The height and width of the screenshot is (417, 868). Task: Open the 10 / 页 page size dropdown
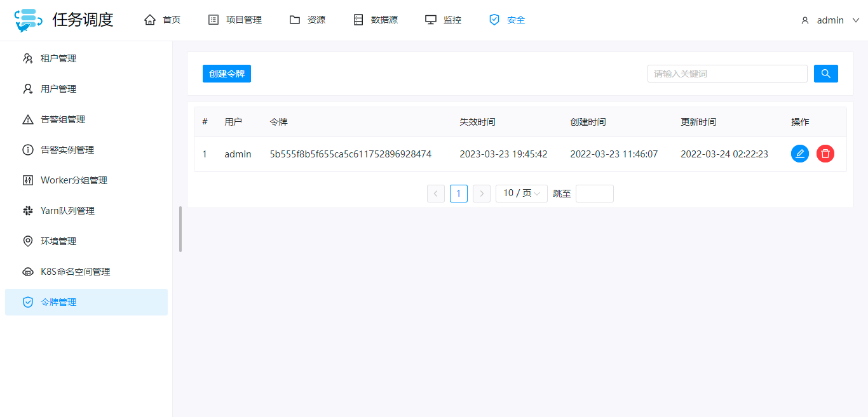point(521,194)
